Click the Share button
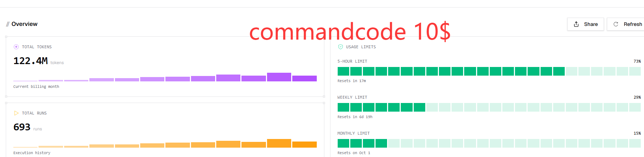The image size is (644, 157). (x=585, y=24)
